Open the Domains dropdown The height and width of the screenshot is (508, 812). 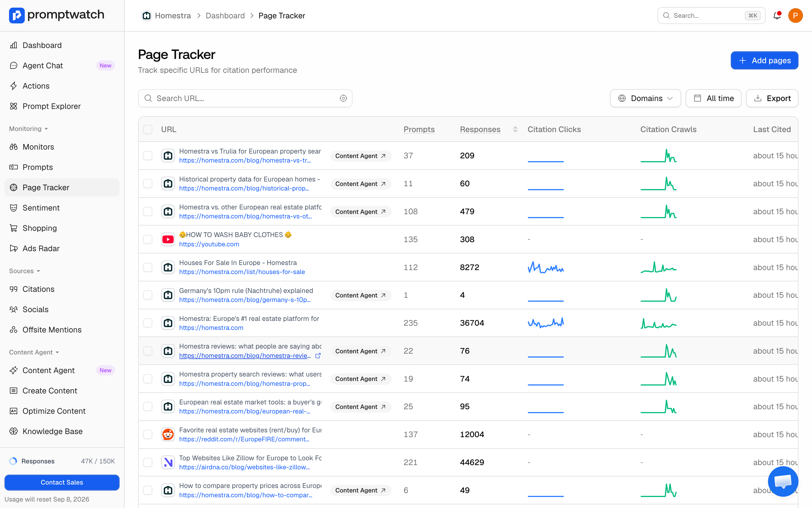point(645,98)
